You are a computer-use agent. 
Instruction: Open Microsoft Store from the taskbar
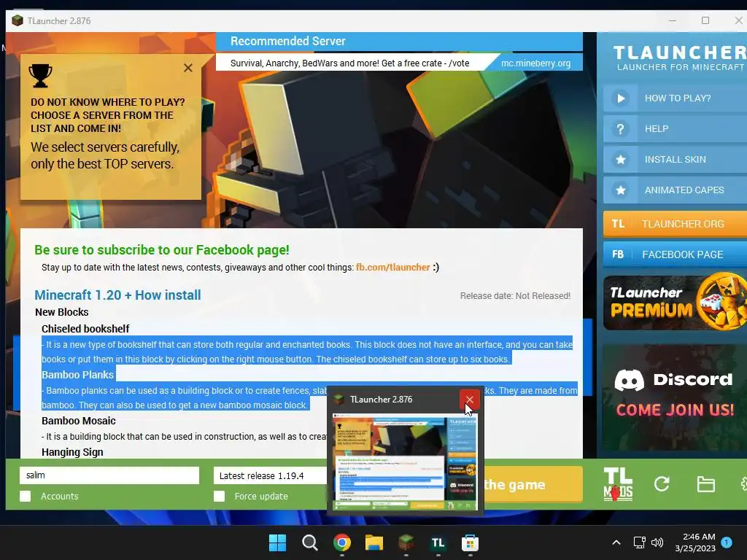pos(470,542)
